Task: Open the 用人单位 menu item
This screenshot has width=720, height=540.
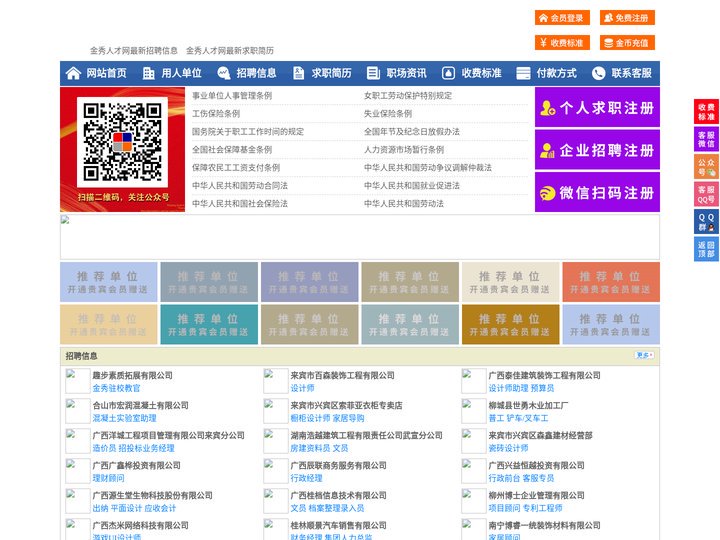Action: 181,73
